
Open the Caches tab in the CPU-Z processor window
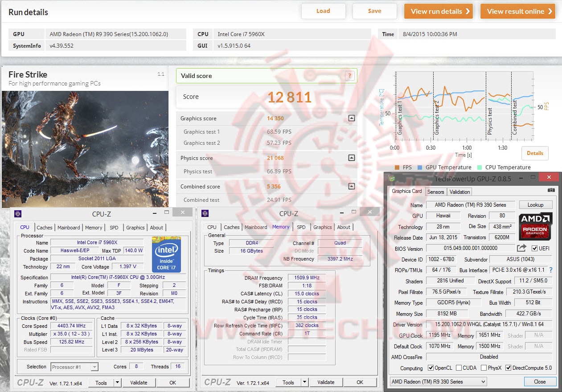point(45,228)
